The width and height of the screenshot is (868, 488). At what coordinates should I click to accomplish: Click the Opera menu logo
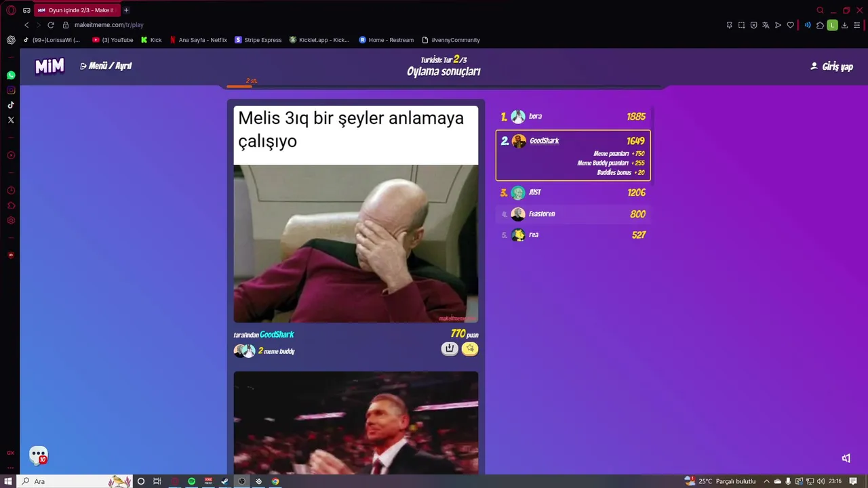(x=11, y=10)
